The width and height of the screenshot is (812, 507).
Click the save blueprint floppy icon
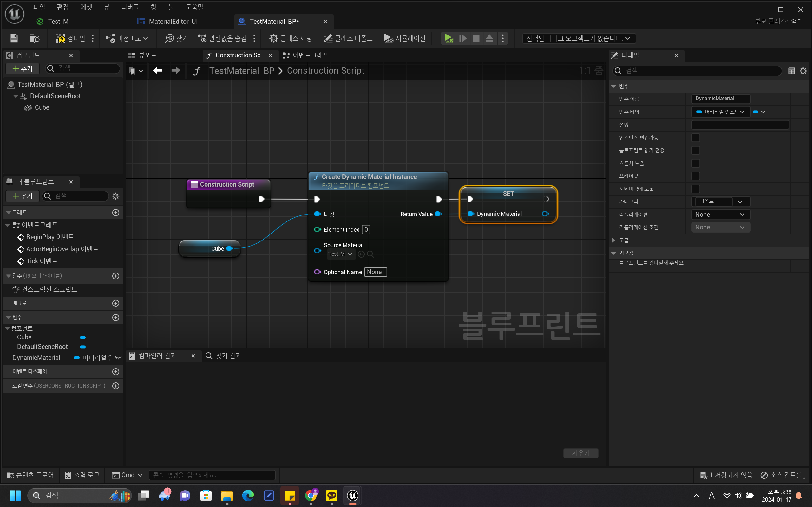(14, 38)
